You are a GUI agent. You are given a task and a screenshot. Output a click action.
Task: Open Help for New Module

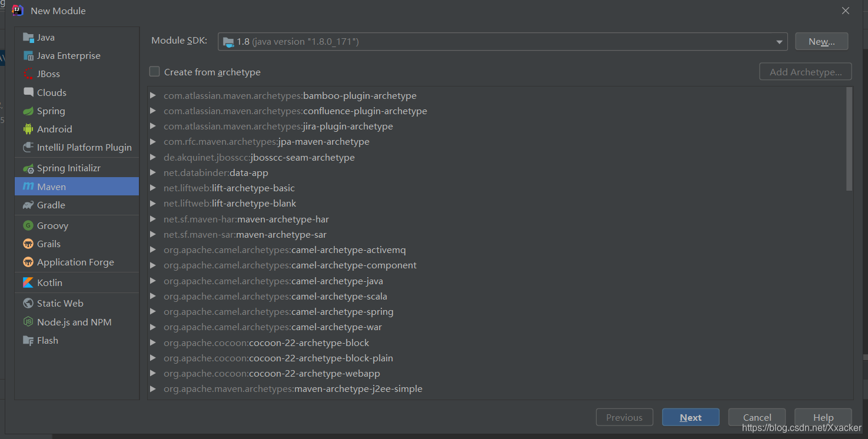823,417
